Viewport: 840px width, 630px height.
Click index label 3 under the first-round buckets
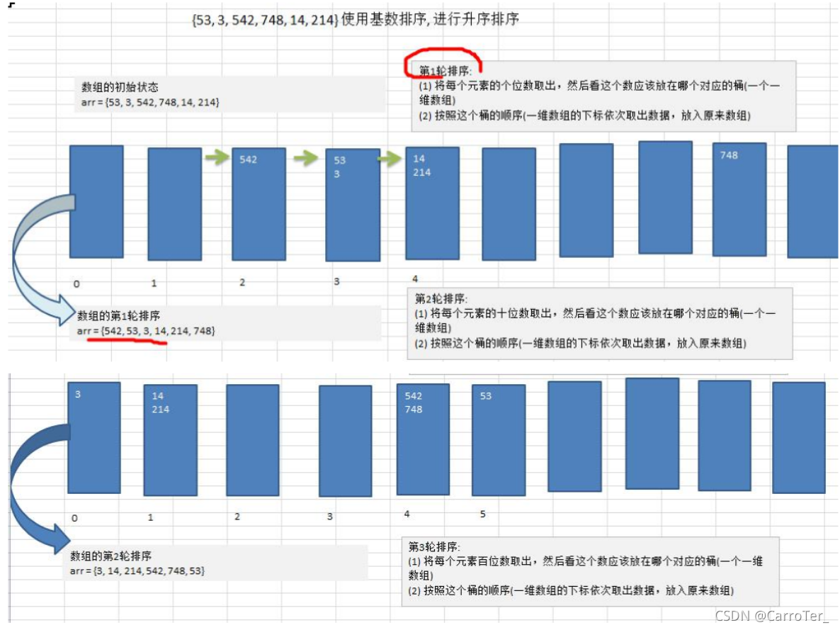[336, 281]
